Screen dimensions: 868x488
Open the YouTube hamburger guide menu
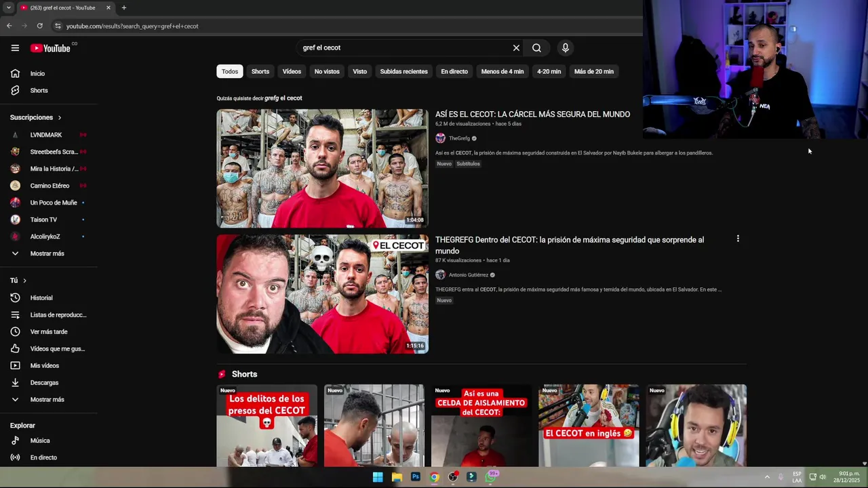tap(15, 48)
